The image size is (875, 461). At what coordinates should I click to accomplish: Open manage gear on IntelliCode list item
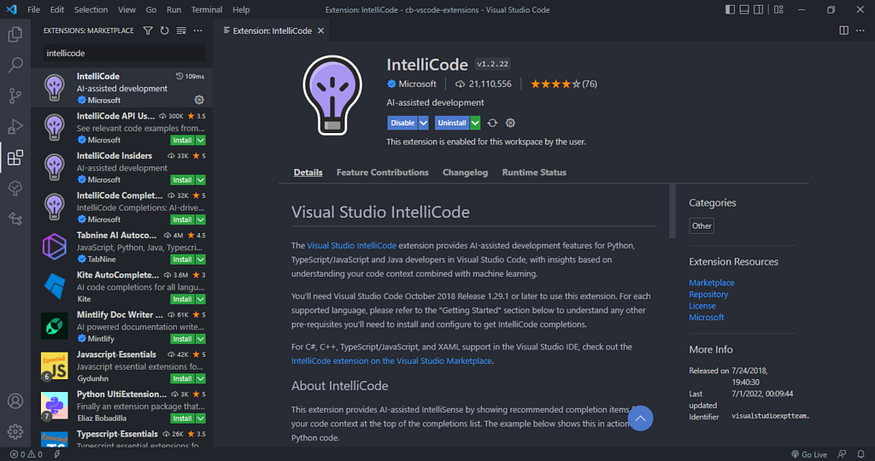click(199, 100)
